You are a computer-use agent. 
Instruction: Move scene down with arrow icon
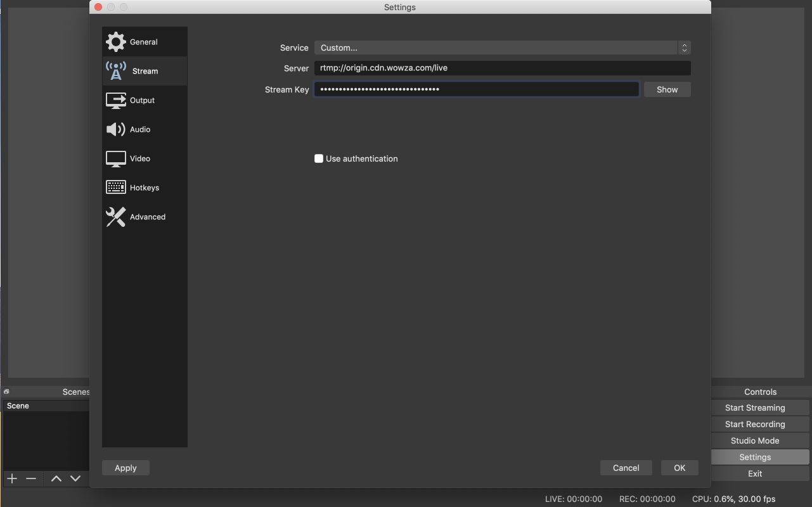tap(75, 478)
